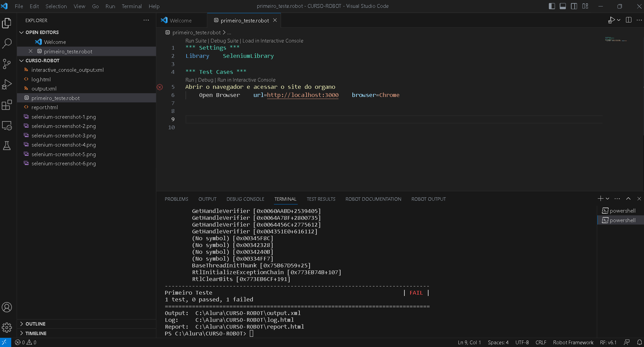Change CRLF end of line sequence
Screen dimensions: 644x347
[x=541, y=342]
